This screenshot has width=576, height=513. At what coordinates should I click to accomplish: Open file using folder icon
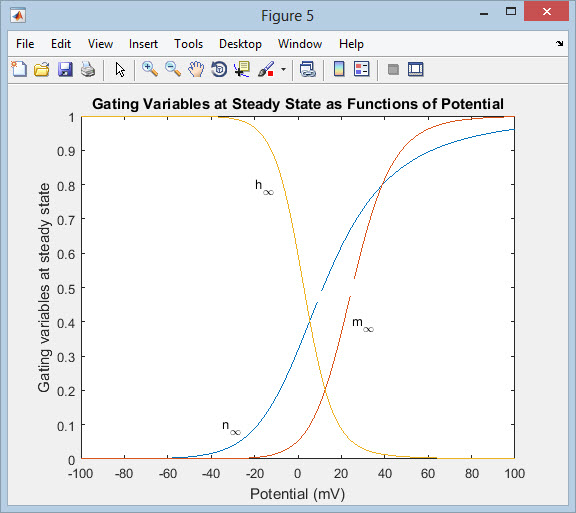click(42, 69)
